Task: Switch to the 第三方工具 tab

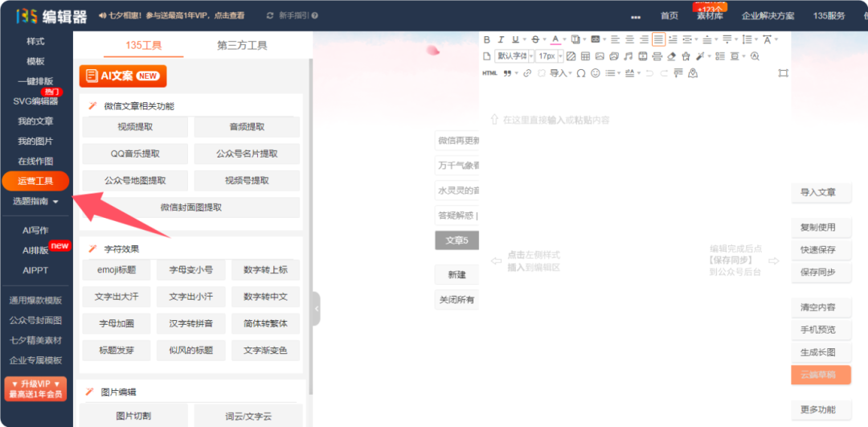Action: (x=242, y=45)
